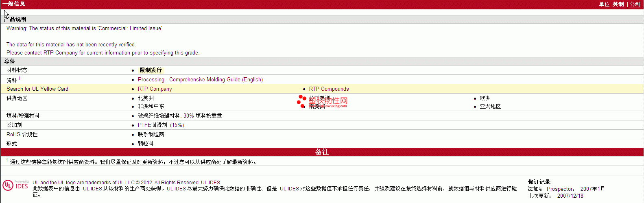Screen dimensions: 644x203
Task: Click the UL IDES logo icon
Action: 15,186
